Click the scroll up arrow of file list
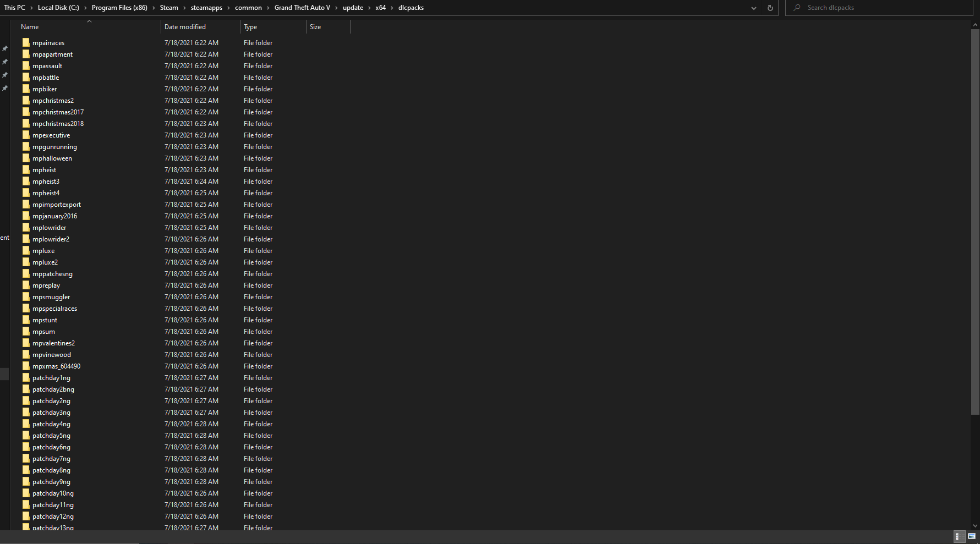This screenshot has width=980, height=544. tap(975, 25)
